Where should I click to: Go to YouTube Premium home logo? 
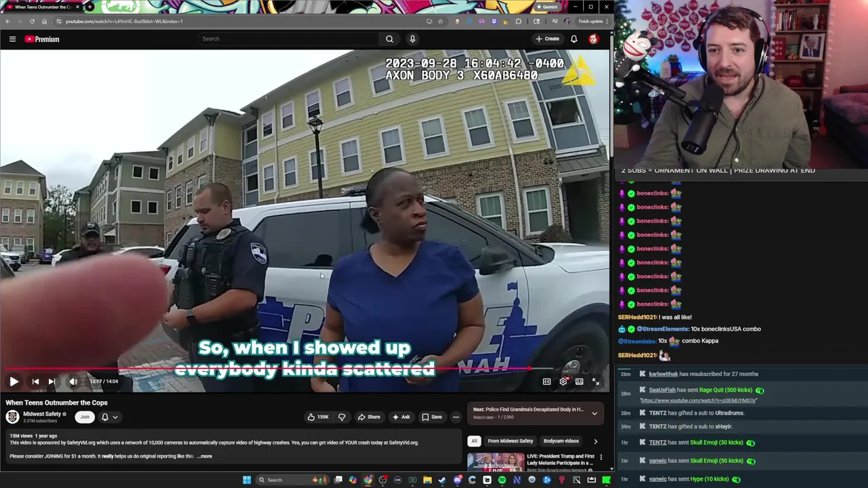(x=42, y=39)
